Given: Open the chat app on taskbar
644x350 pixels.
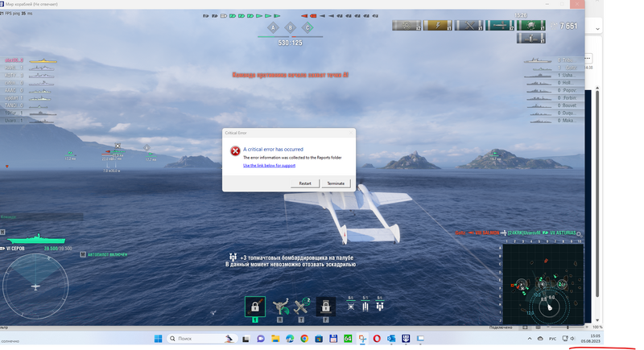Looking at the screenshot, I should 260,339.
